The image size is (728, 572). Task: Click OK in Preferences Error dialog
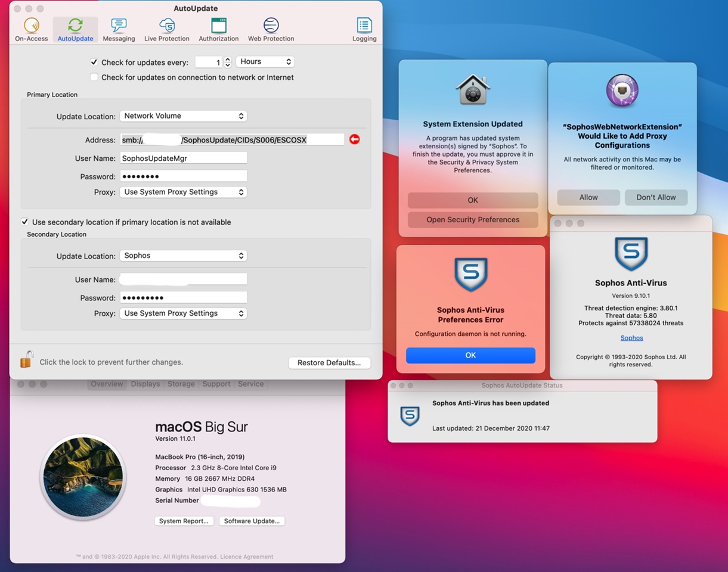tap(470, 355)
